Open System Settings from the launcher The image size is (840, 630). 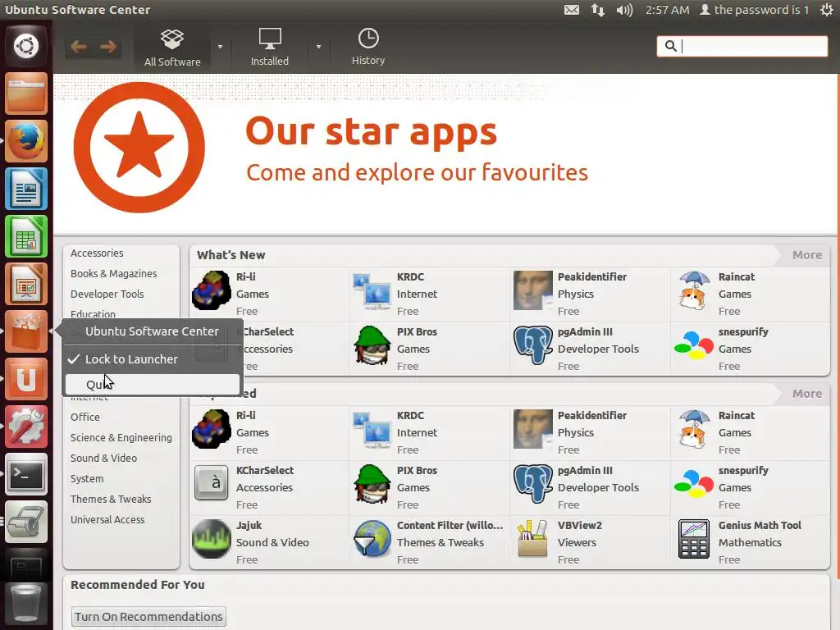click(x=26, y=427)
